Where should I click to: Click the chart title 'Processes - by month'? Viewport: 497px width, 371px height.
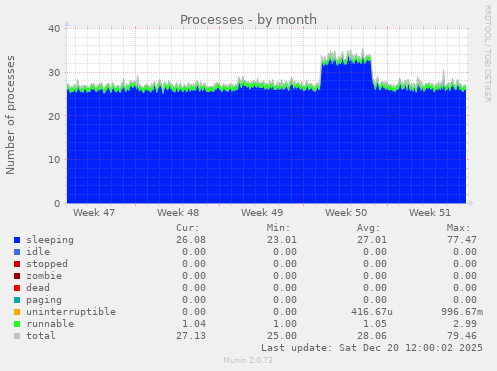[248, 20]
